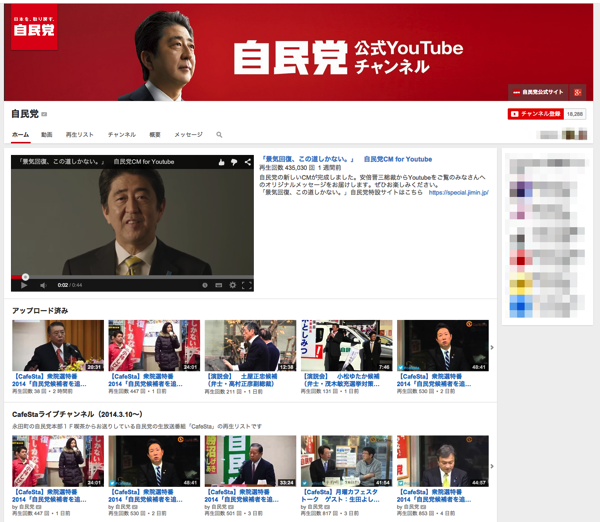Go to the チャンネル tab

click(122, 135)
